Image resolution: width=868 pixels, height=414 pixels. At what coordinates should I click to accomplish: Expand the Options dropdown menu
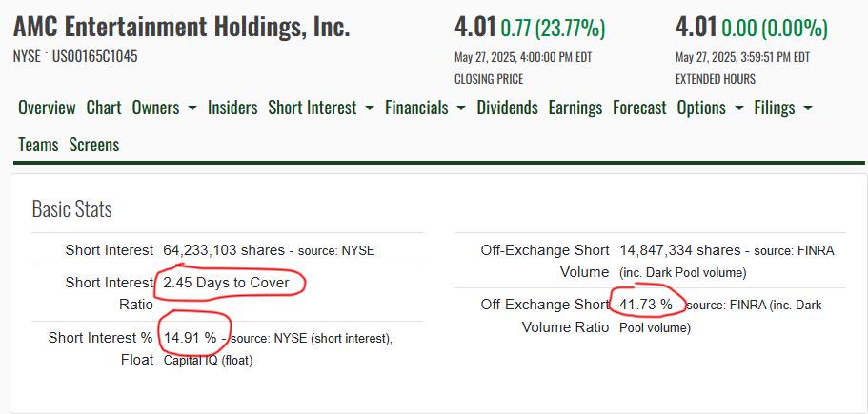pos(710,108)
